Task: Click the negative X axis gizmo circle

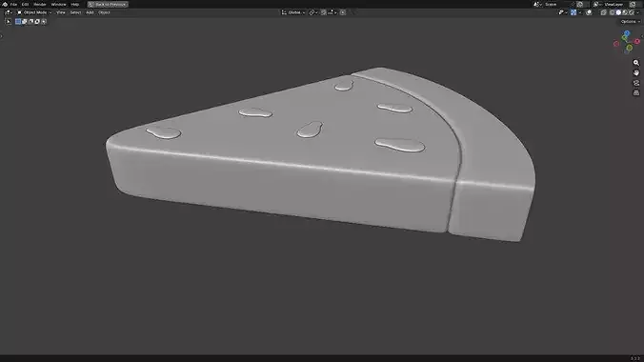Action: (x=616, y=44)
